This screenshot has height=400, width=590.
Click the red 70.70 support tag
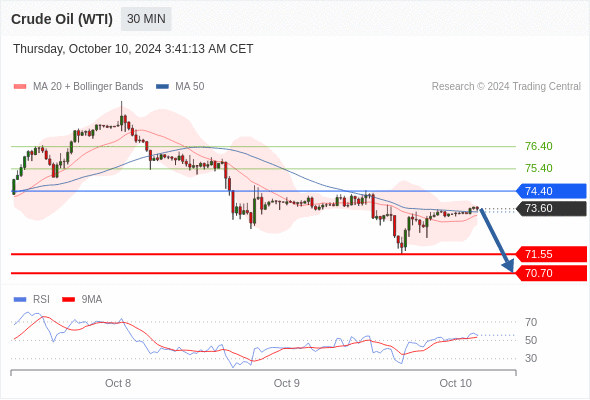tap(551, 273)
